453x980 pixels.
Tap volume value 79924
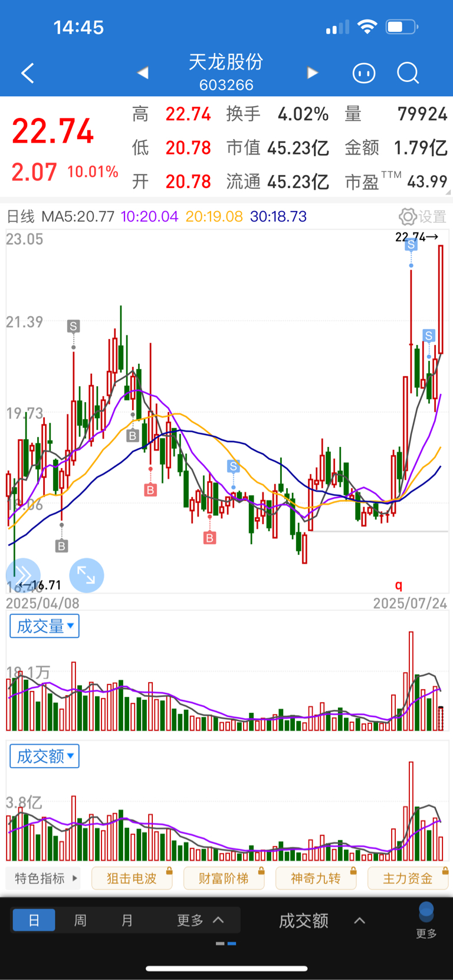[x=422, y=114]
